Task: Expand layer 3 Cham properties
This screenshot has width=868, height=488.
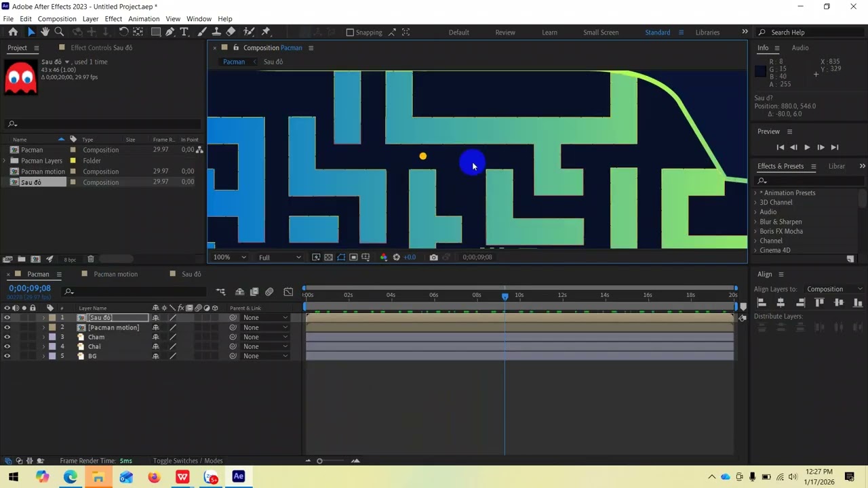Action: [x=44, y=337]
